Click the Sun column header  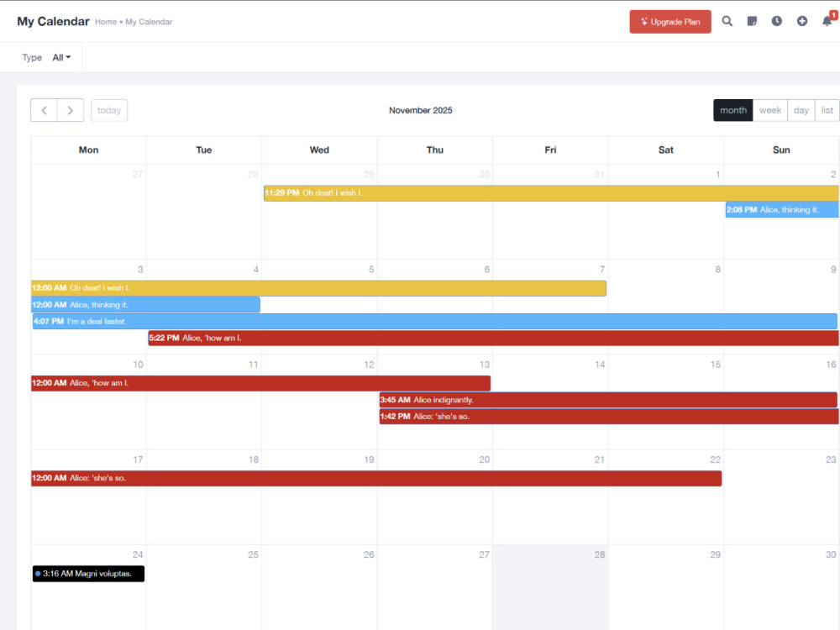tap(781, 150)
